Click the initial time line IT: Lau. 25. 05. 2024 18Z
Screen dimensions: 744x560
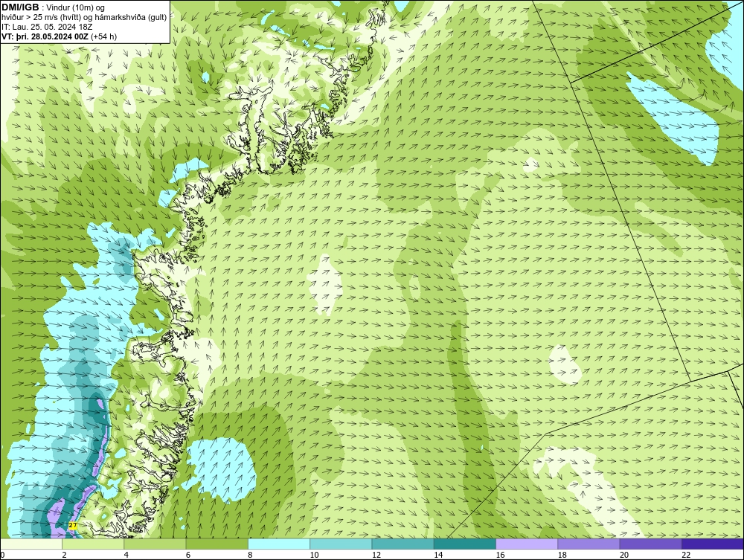pos(47,27)
